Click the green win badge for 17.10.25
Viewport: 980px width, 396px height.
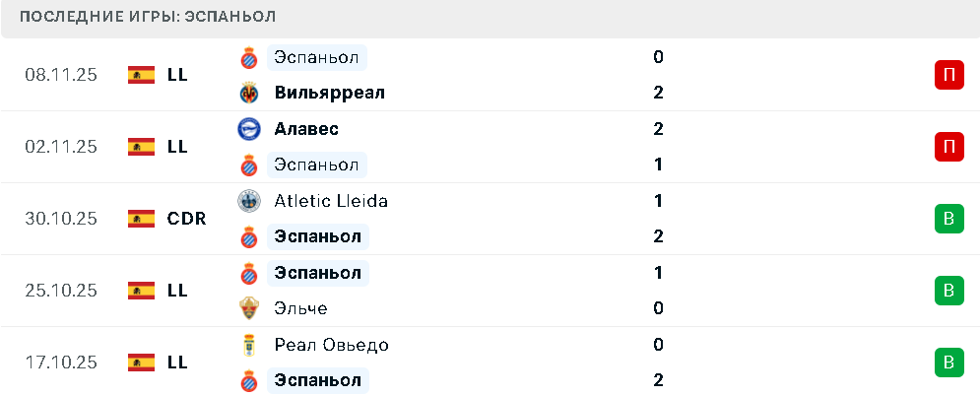click(948, 363)
